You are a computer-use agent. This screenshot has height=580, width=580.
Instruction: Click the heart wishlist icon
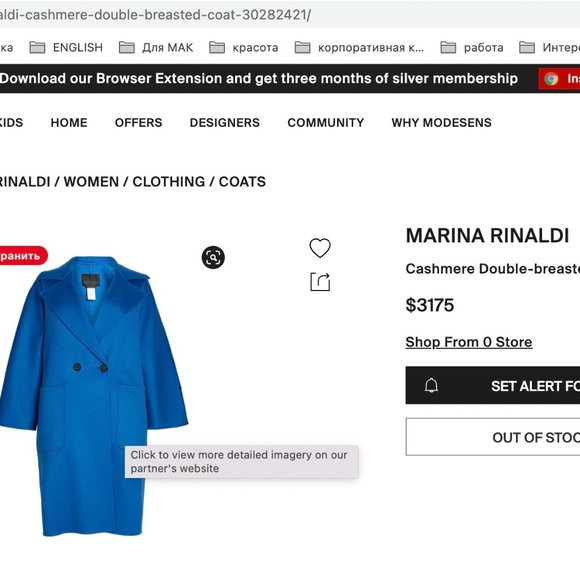(x=320, y=247)
